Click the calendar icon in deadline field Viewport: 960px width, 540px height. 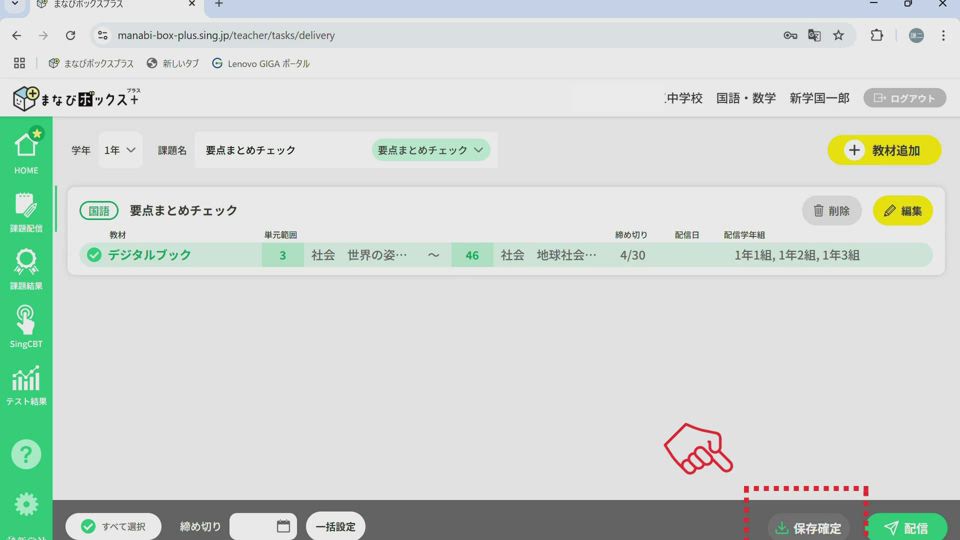coord(283,526)
